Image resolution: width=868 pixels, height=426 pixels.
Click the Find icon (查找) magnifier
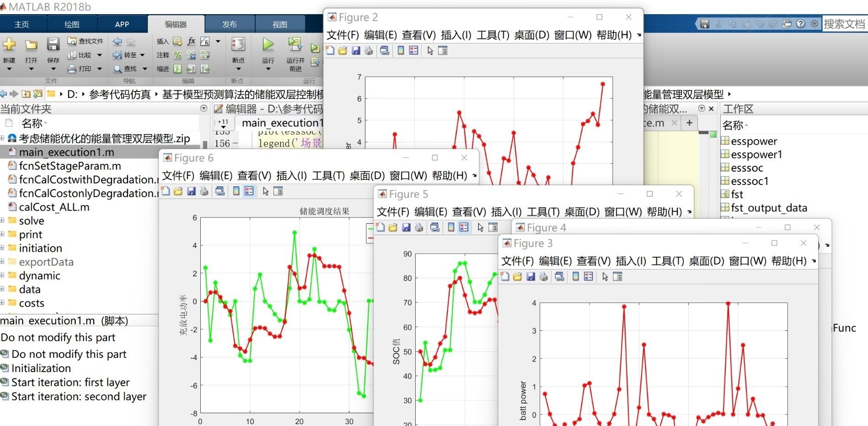click(118, 69)
